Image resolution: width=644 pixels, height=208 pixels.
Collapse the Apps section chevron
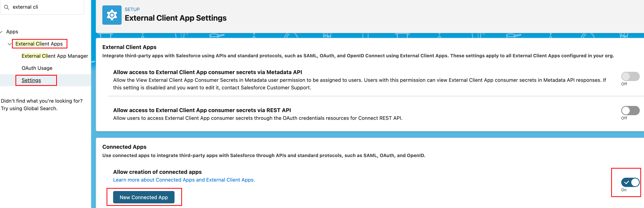[1, 32]
